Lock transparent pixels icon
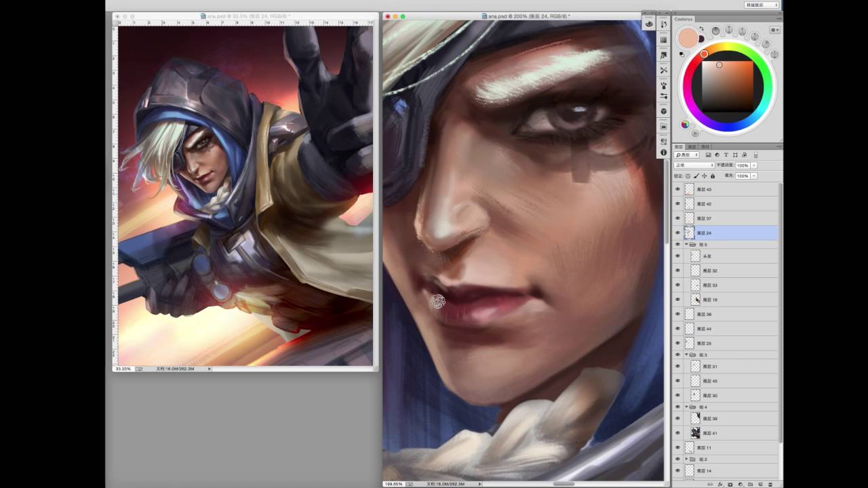 [x=688, y=176]
